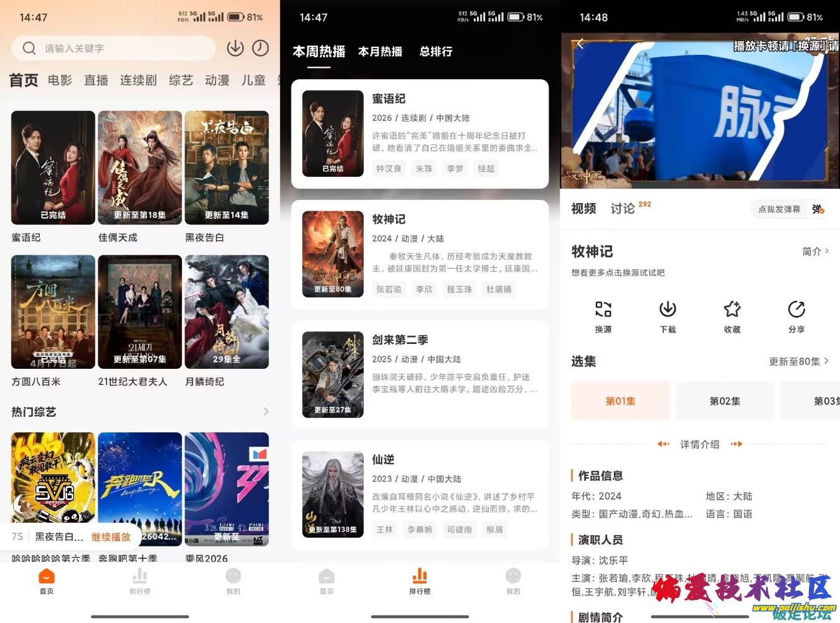The width and height of the screenshot is (840, 623).
Task: Tap actor tag 钟汉良
Action: (x=389, y=169)
